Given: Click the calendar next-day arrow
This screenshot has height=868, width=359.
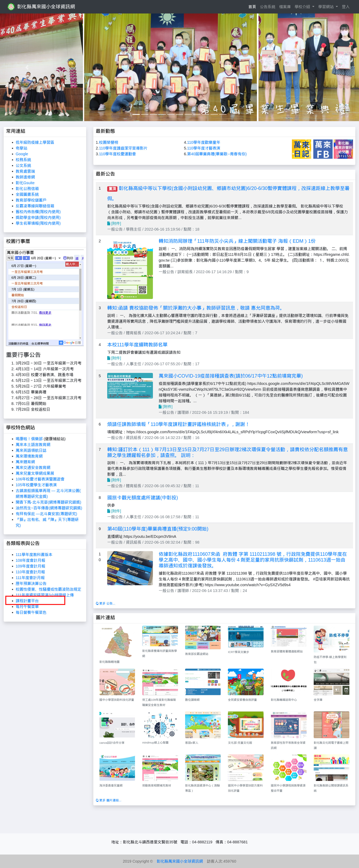Looking at the screenshot, I should click(26, 258).
